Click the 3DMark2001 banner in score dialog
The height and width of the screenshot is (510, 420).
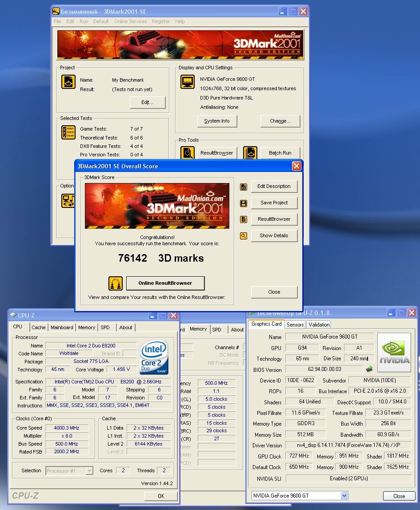coord(157,206)
